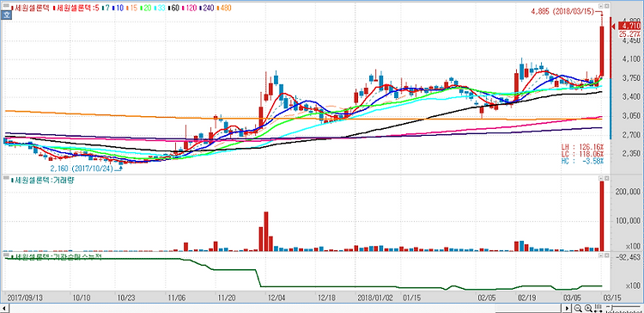Click the 200,000 volume axis label
The height and width of the screenshot is (313, 644).
point(627,192)
